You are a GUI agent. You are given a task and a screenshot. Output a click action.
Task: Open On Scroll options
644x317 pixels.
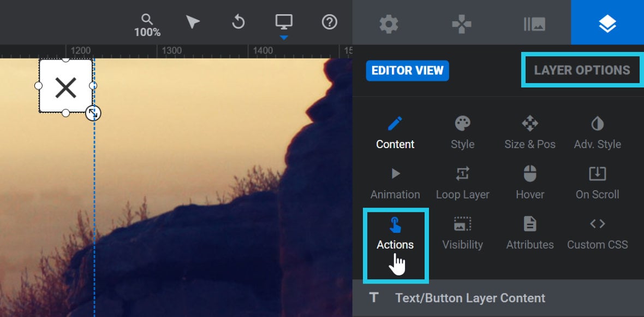(597, 183)
